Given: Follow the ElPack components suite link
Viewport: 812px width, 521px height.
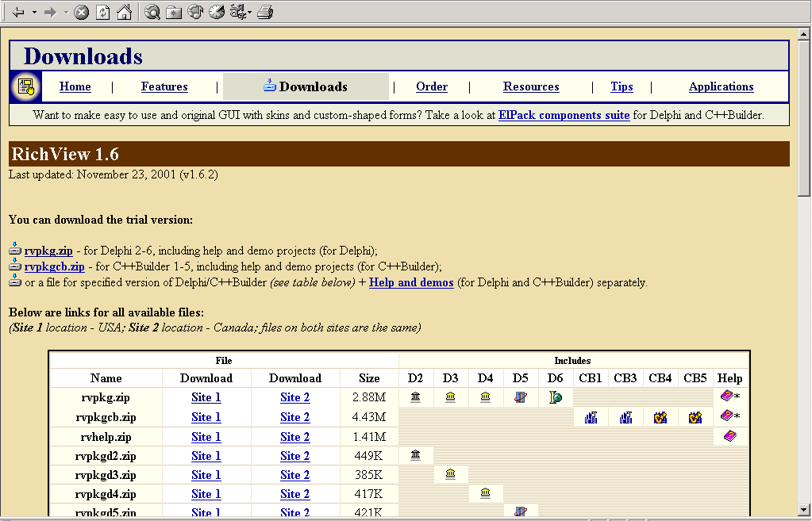Looking at the screenshot, I should [x=564, y=115].
